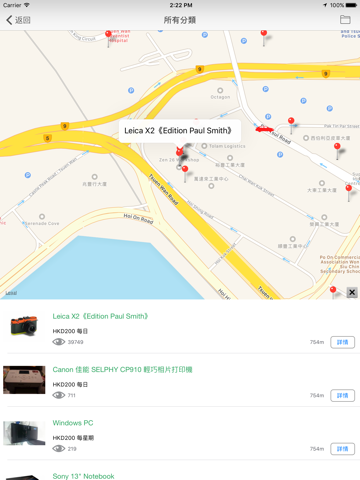Tap 詳情 for the Windows PC listing
The height and width of the screenshot is (480, 360).
342,449
